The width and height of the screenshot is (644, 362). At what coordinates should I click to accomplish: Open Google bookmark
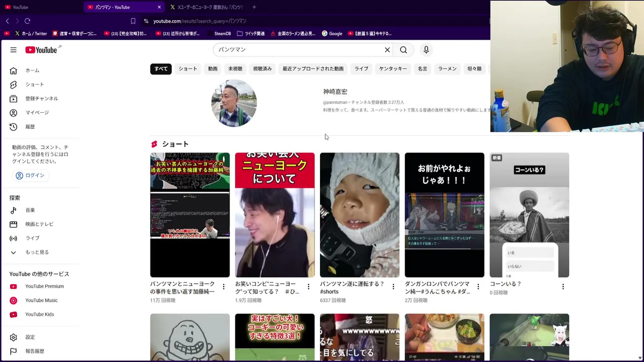point(332,34)
